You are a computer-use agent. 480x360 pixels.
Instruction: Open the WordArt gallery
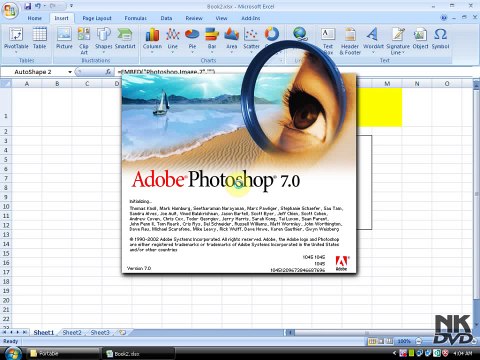pyautogui.click(x=373, y=40)
